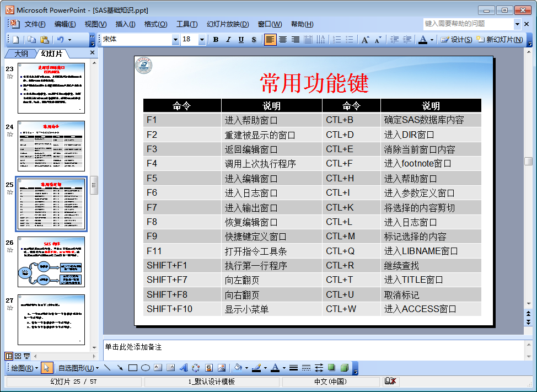This screenshot has width=537, height=392.
Task: Decrease the indent level
Action: 394,40
